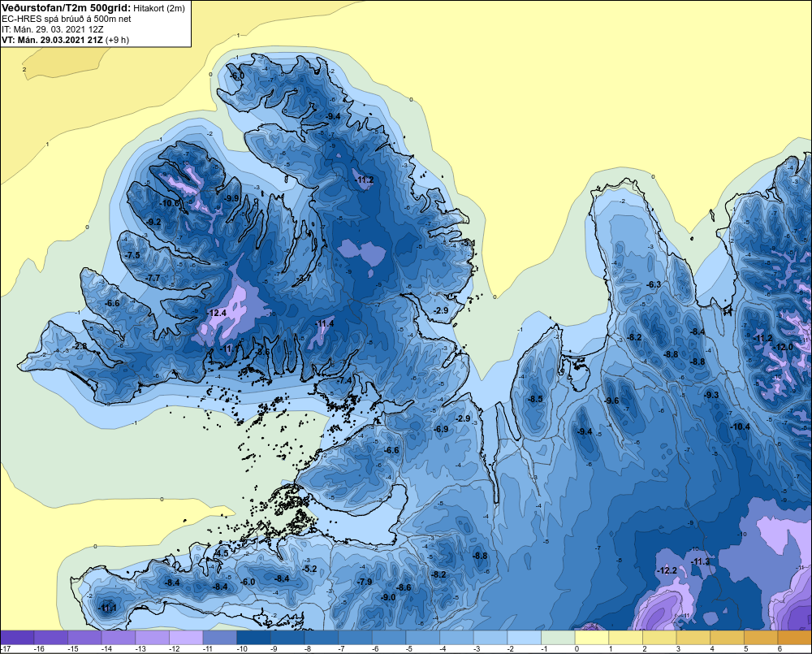The image size is (812, 654).
Task: Click the -7.5 temperature label
Action: pyautogui.click(x=132, y=255)
